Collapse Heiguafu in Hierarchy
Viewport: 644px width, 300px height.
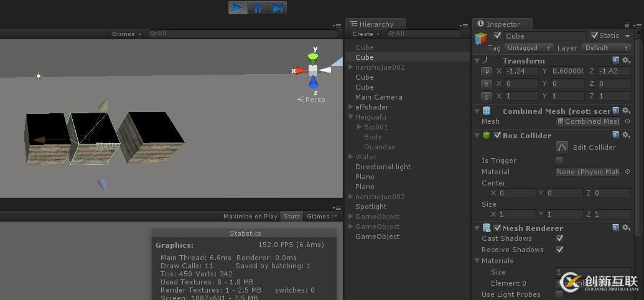(x=351, y=117)
